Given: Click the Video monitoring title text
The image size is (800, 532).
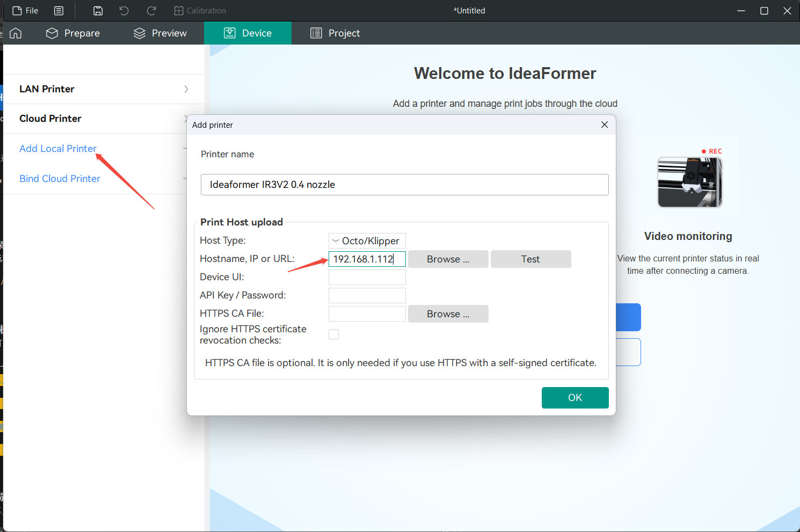Looking at the screenshot, I should pyautogui.click(x=688, y=236).
